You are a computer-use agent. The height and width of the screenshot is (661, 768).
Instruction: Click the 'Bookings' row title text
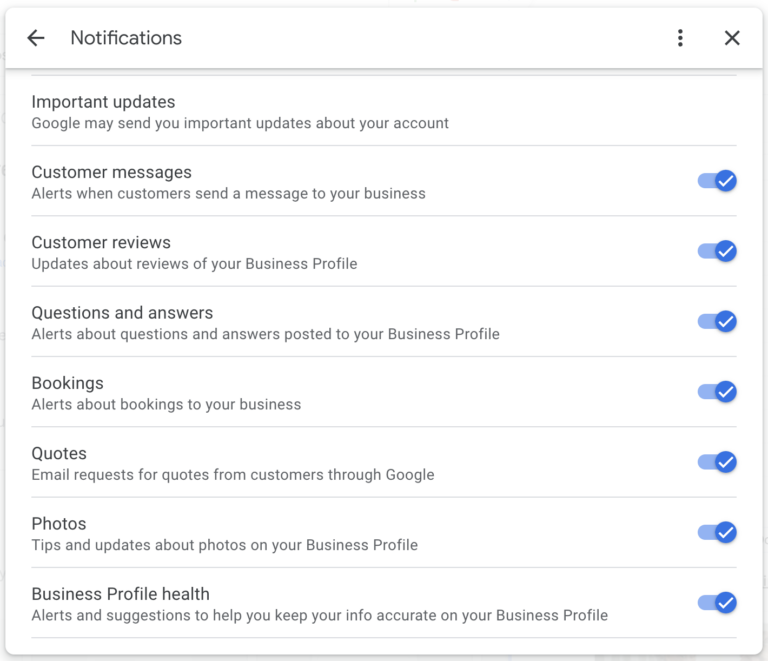click(67, 383)
